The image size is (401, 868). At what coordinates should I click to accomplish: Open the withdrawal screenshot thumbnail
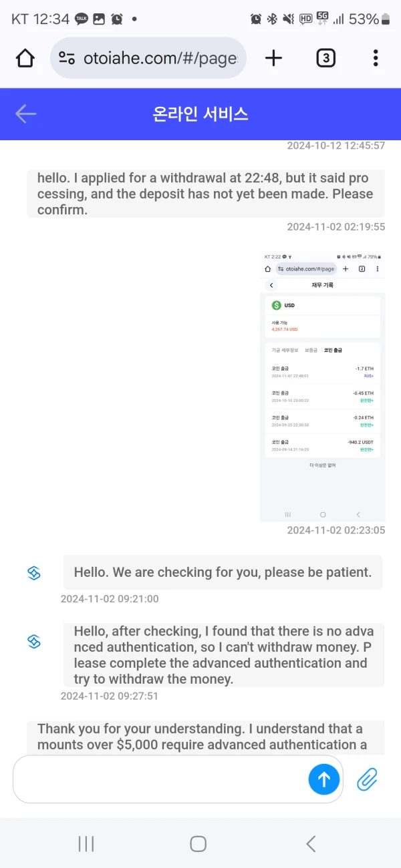pos(322,386)
